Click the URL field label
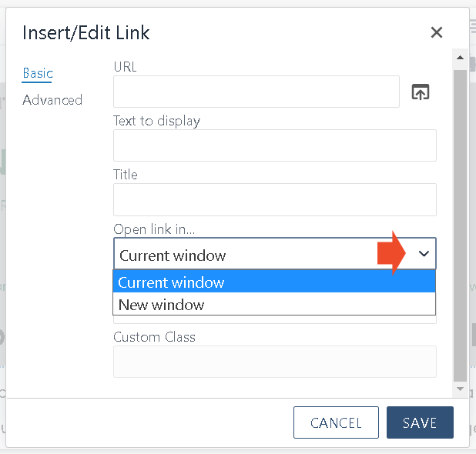This screenshot has height=454, width=476. 125,67
